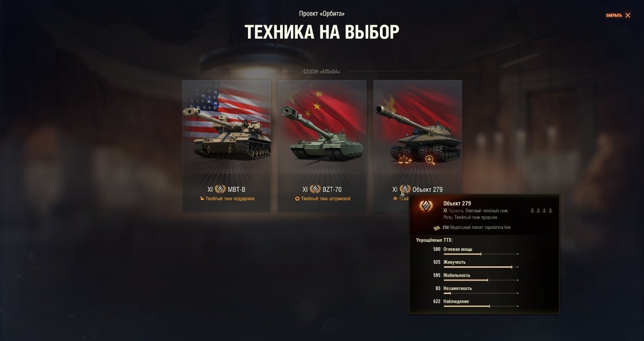Click the support role icon under MBT-B
The image size is (644, 341).
[x=202, y=198]
